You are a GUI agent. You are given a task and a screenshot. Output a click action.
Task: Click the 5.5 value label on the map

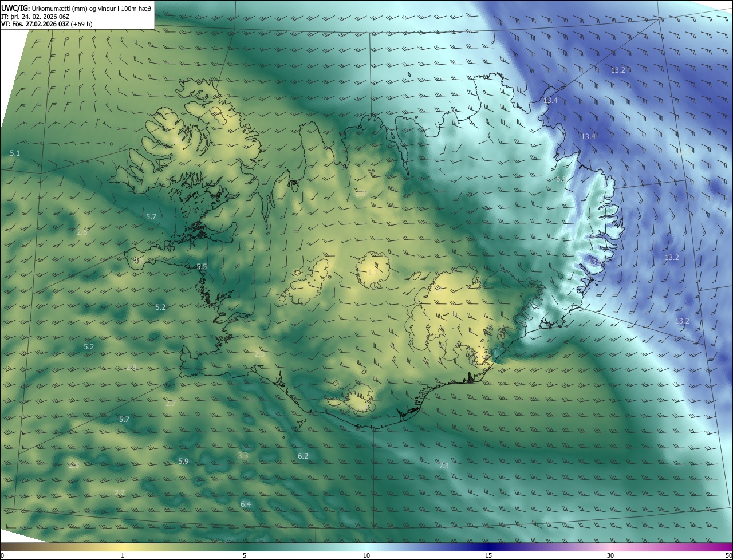click(202, 267)
